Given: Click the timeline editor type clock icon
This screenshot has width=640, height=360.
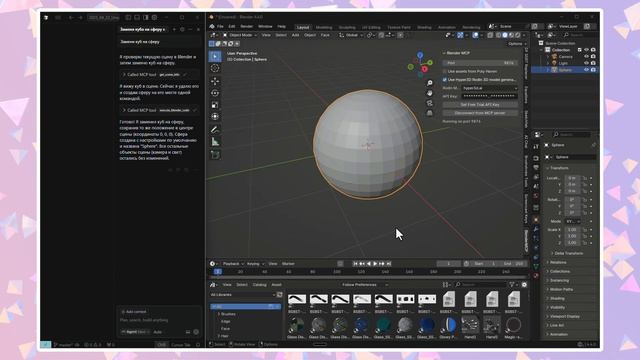Looking at the screenshot, I should point(213,264).
